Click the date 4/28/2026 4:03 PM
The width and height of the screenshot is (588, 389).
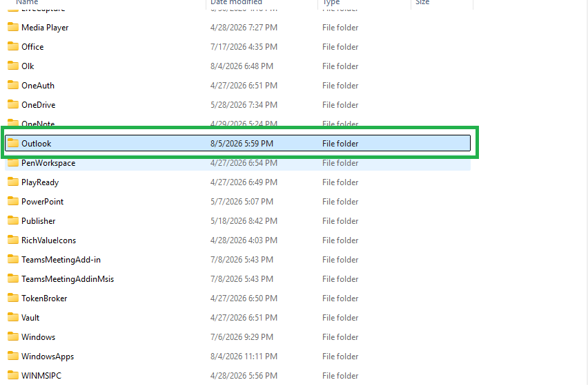tap(244, 240)
